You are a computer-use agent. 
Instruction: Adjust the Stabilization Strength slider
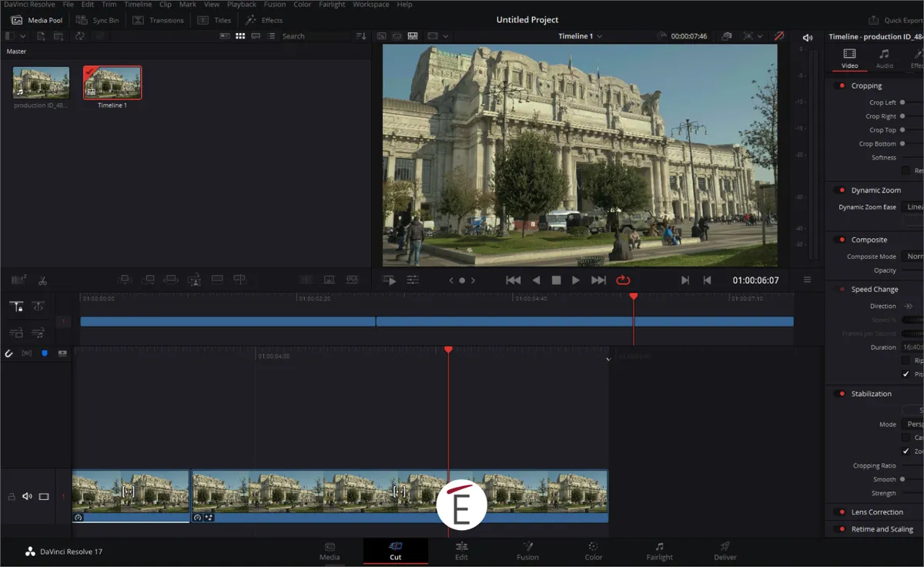click(912, 493)
